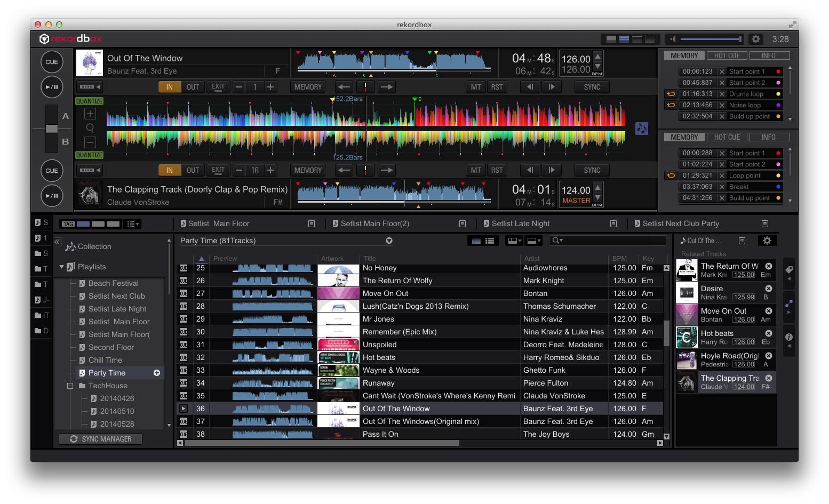Hit the CUE button for deck B

(52, 171)
